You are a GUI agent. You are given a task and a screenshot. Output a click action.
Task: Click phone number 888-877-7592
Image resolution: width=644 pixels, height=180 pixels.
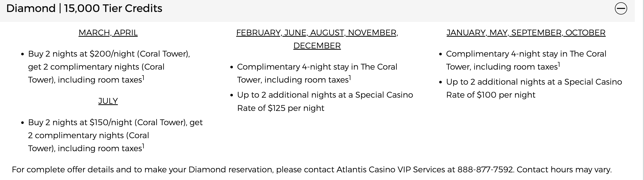[x=485, y=170]
